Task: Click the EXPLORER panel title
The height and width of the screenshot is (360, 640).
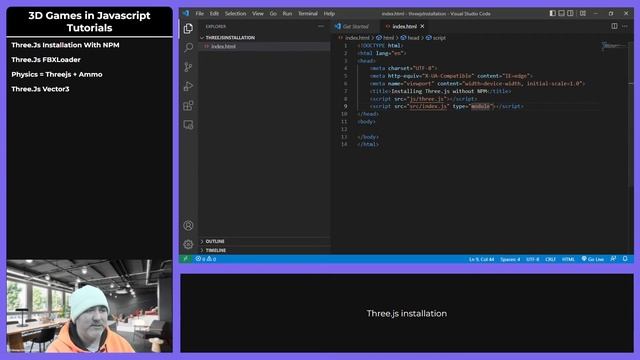Action: click(216, 27)
